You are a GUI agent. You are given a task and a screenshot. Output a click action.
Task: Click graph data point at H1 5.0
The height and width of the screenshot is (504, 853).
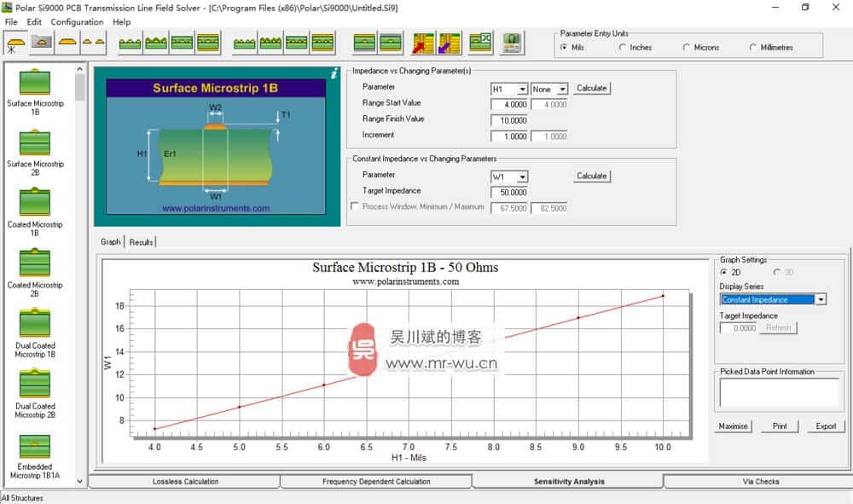tap(239, 407)
